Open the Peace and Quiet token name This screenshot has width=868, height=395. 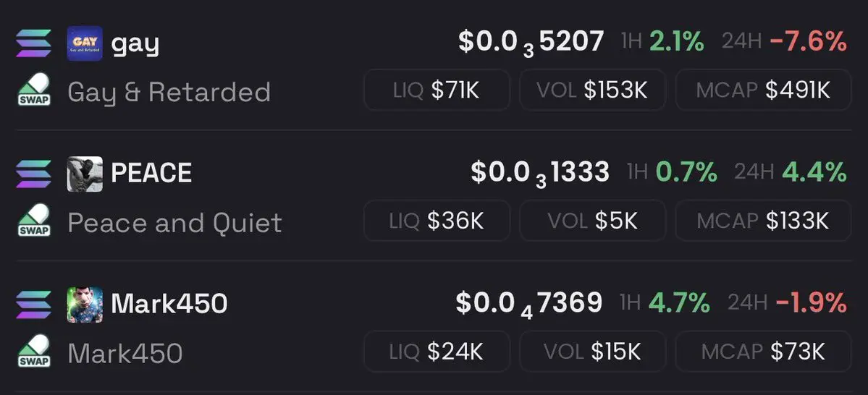(x=174, y=223)
